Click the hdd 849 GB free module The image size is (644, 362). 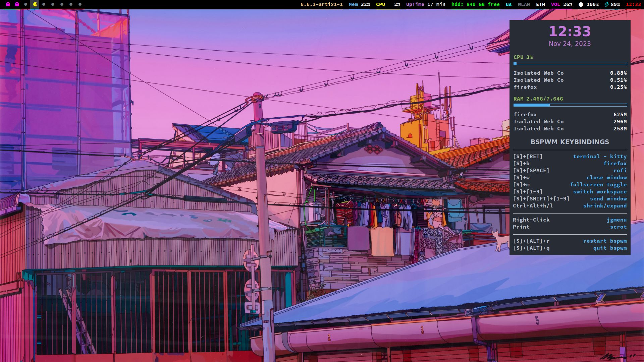click(475, 4)
